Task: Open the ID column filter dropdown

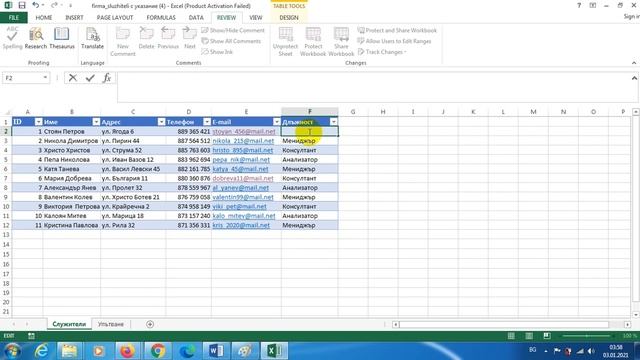Action: pos(38,122)
